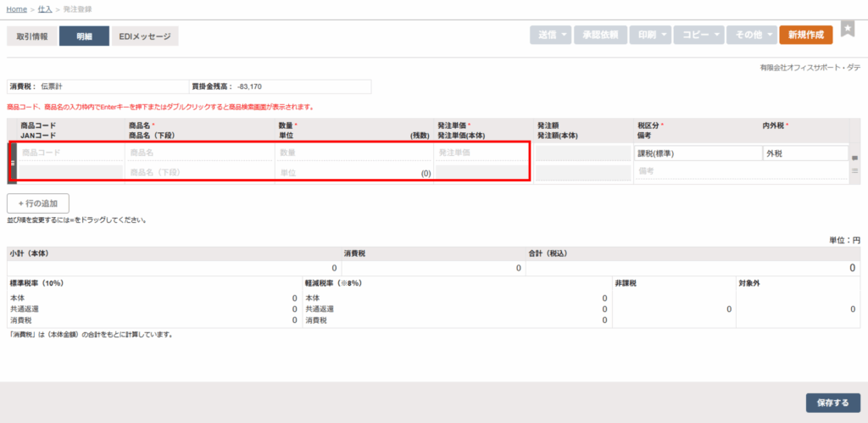
Task: Expand the 印刷 dropdown
Action: [x=653, y=36]
